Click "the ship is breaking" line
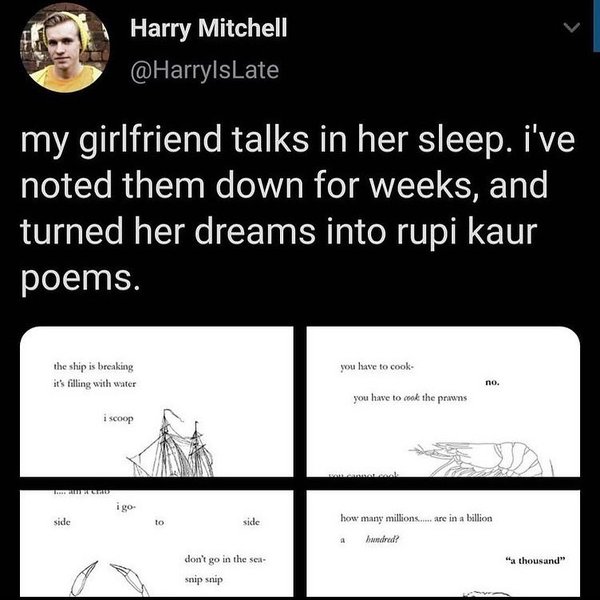 pyautogui.click(x=95, y=366)
